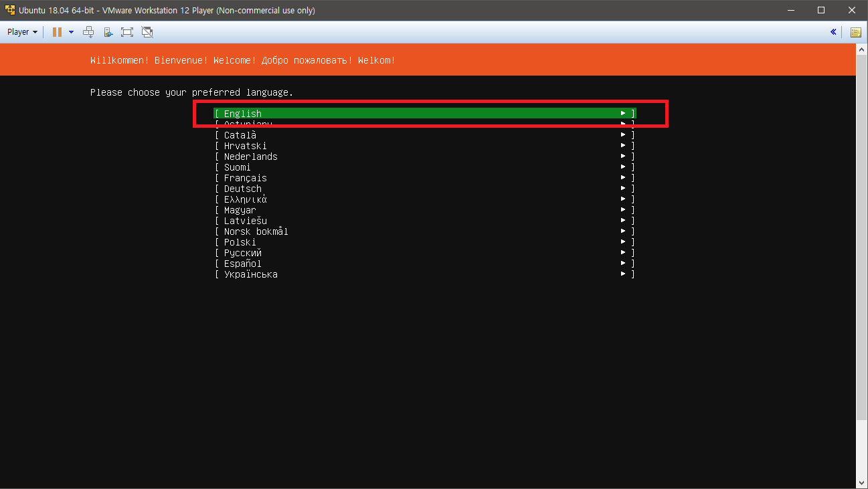Pause the virtual machine with the orange pause icon

click(x=57, y=31)
